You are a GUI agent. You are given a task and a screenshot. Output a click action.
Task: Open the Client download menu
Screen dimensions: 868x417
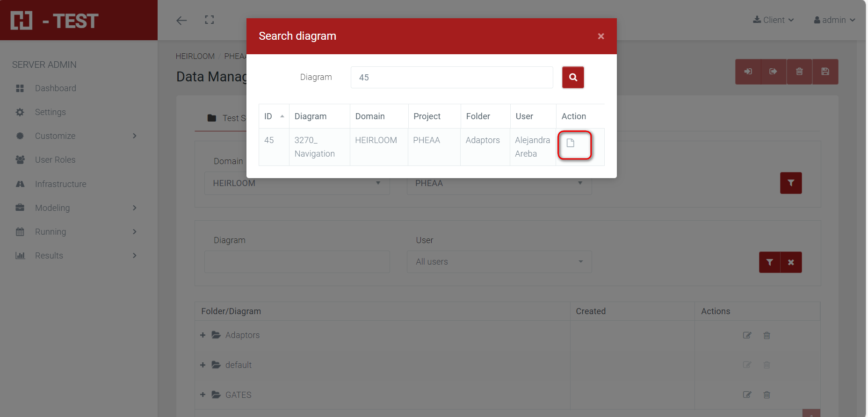[773, 20]
